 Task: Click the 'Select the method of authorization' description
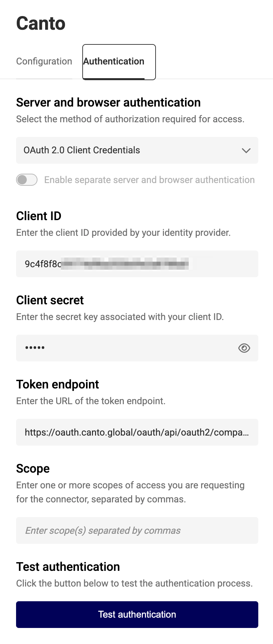[130, 119]
